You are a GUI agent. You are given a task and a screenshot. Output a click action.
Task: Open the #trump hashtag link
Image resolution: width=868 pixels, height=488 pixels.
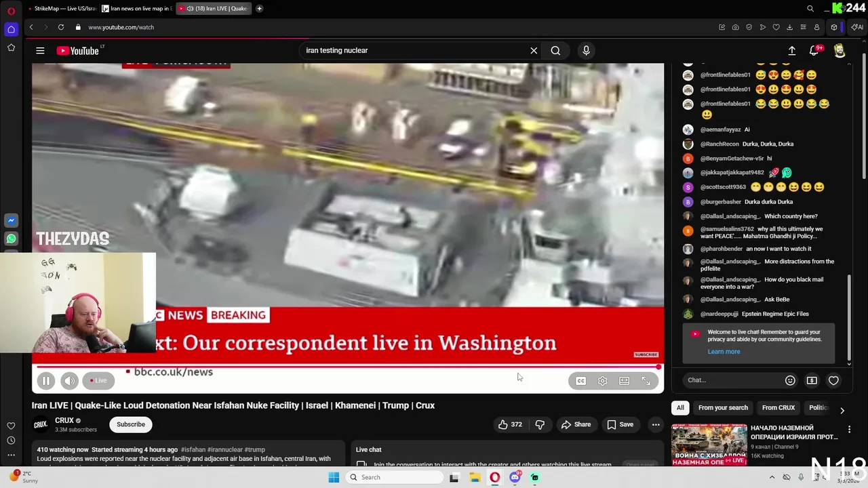tap(255, 449)
